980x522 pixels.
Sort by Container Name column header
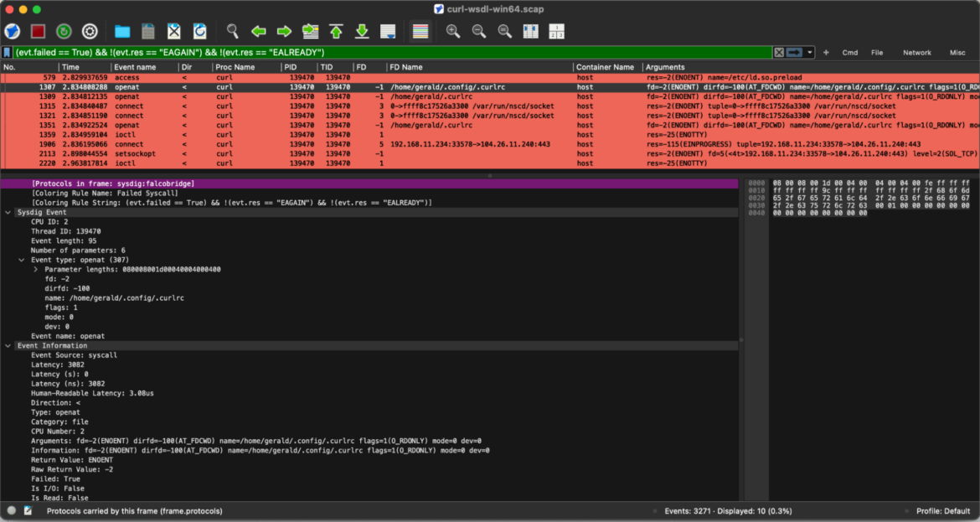607,67
